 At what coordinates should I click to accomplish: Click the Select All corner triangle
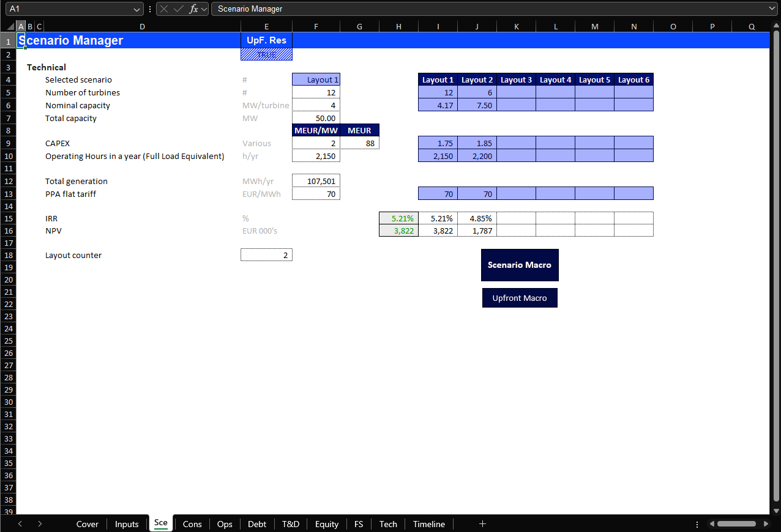(10, 27)
